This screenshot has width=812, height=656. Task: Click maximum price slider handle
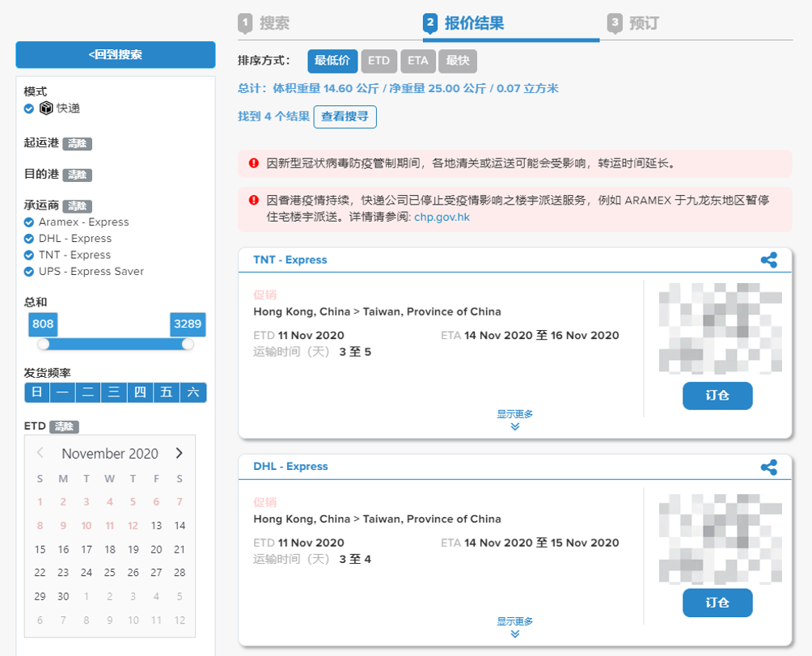click(x=188, y=344)
